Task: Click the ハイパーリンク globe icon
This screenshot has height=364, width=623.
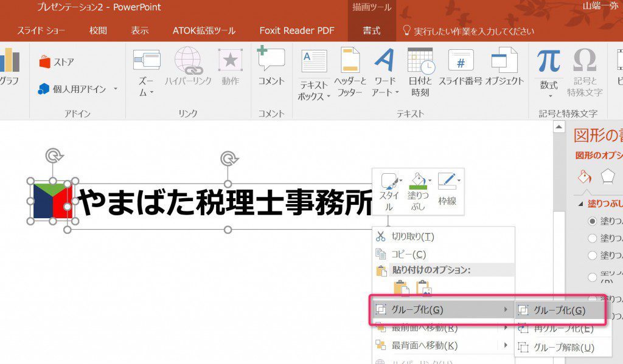Action: pos(189,60)
